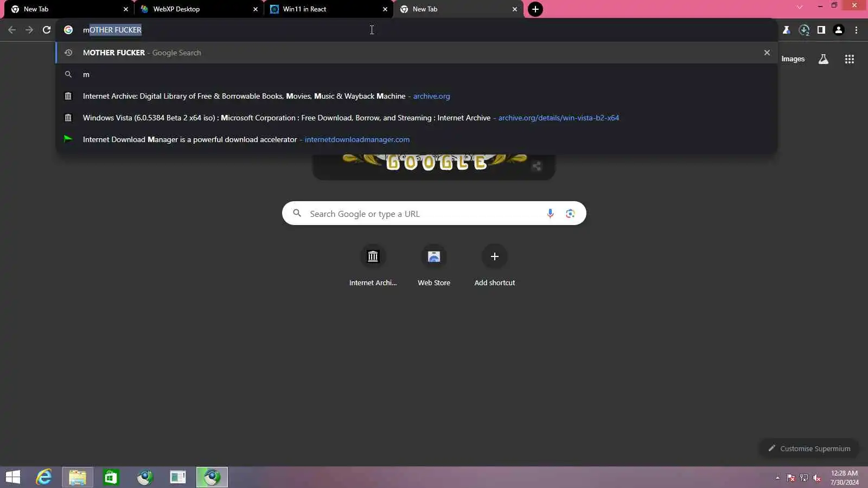This screenshot has height=488, width=868.
Task: Open the Internet Download Manager suggestion
Action: click(417, 139)
